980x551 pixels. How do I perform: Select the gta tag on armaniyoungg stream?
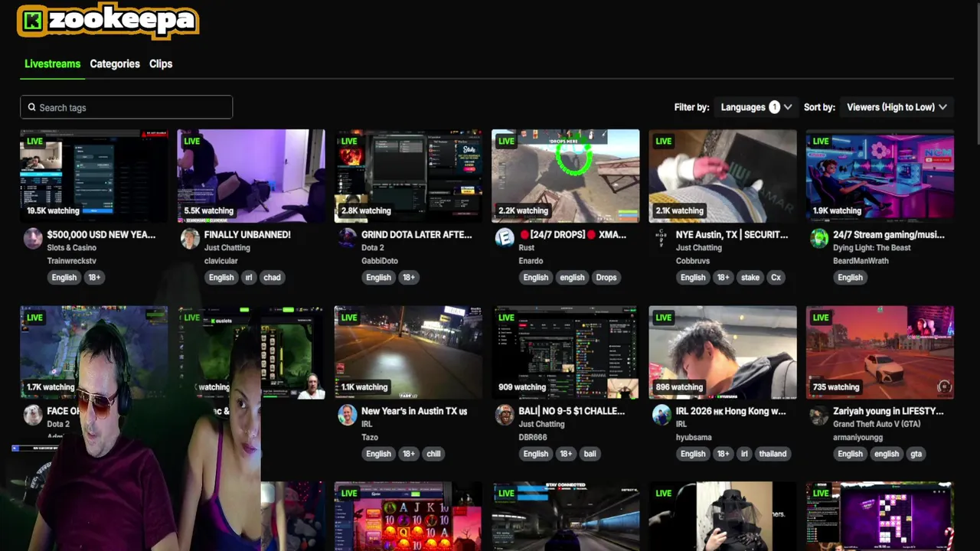coord(916,453)
